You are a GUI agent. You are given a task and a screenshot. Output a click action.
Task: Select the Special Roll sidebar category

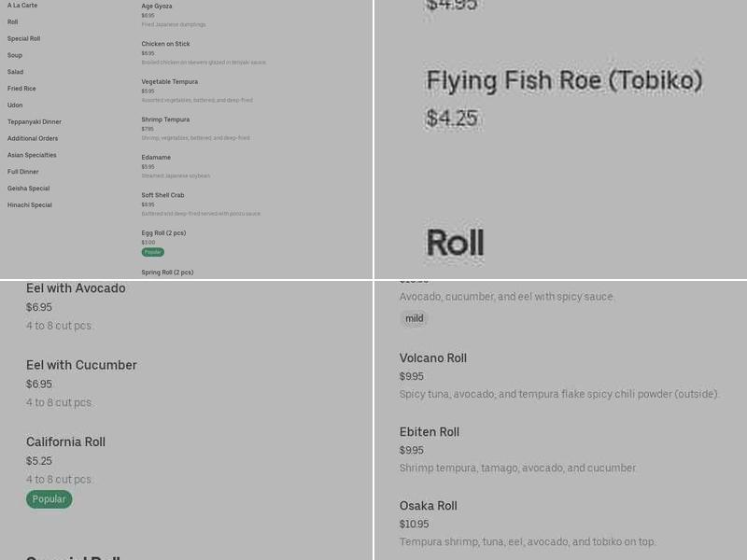coord(24,39)
